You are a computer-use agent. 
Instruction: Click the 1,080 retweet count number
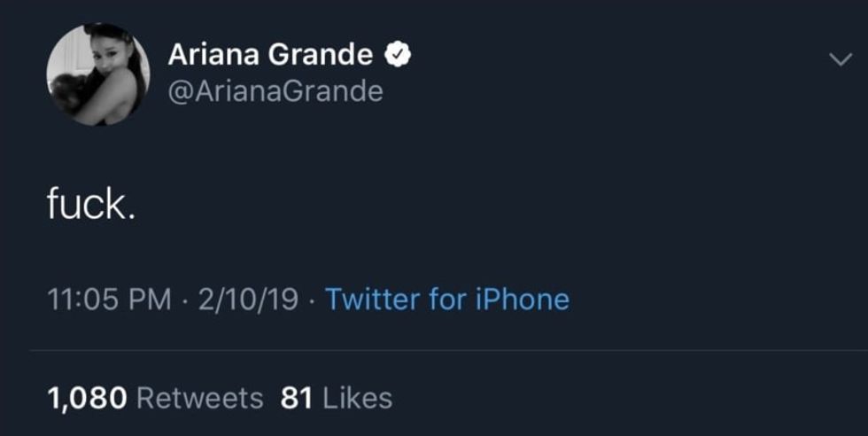[x=88, y=398]
